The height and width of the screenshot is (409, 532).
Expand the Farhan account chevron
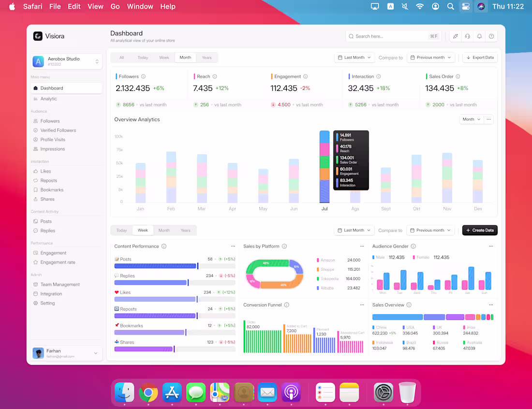tap(95, 353)
